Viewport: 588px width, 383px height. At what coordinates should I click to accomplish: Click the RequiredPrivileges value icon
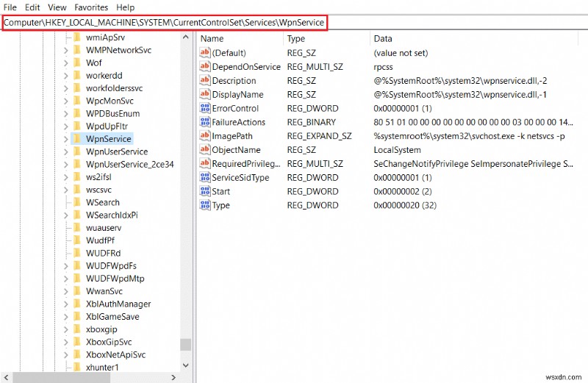(x=205, y=163)
